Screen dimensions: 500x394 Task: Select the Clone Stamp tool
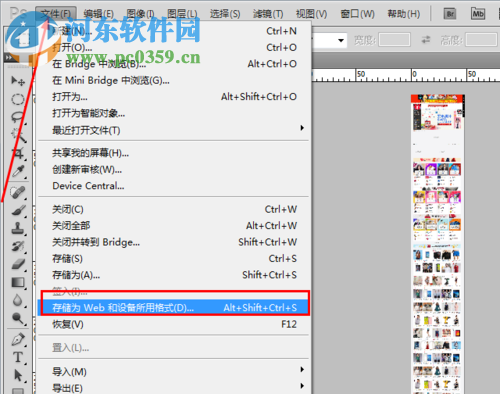18,228
